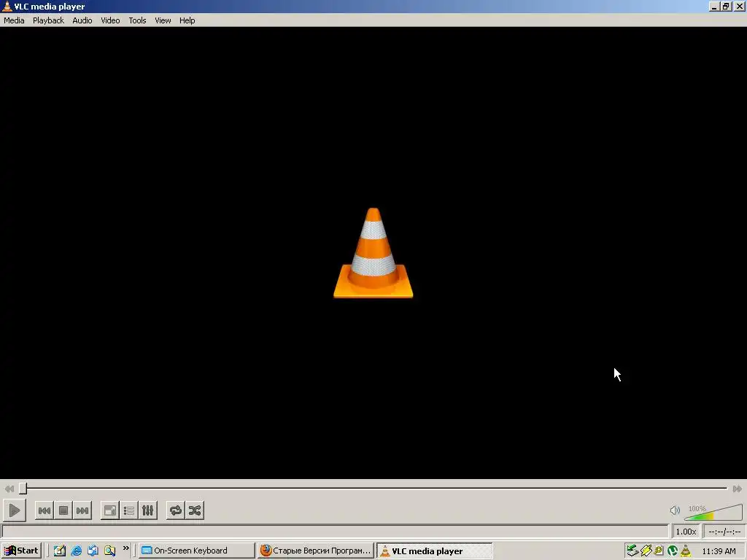Click the Play button
This screenshot has height=560, width=747.
tap(15, 510)
